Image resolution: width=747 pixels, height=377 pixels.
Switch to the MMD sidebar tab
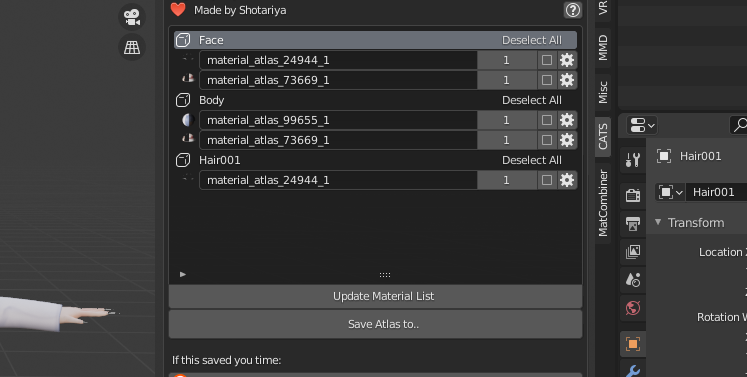[x=603, y=48]
